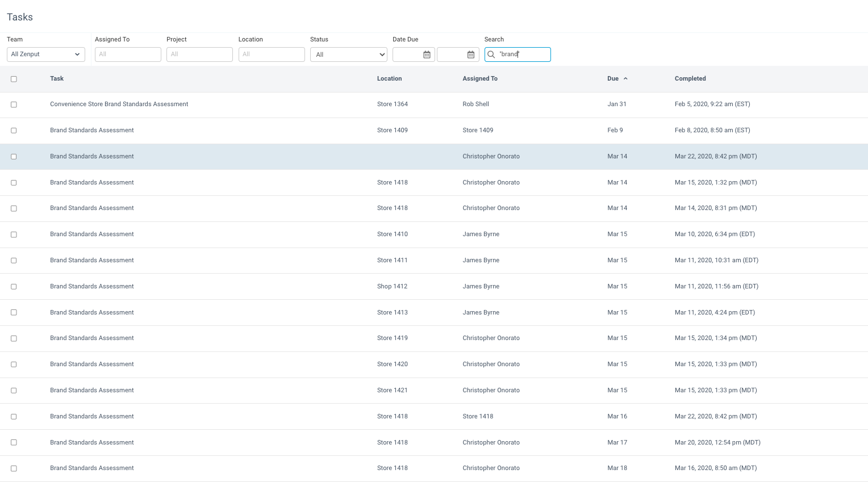Viewport: 868px width, 482px height.
Task: Open the task assigned to Rob Shell
Action: point(119,104)
